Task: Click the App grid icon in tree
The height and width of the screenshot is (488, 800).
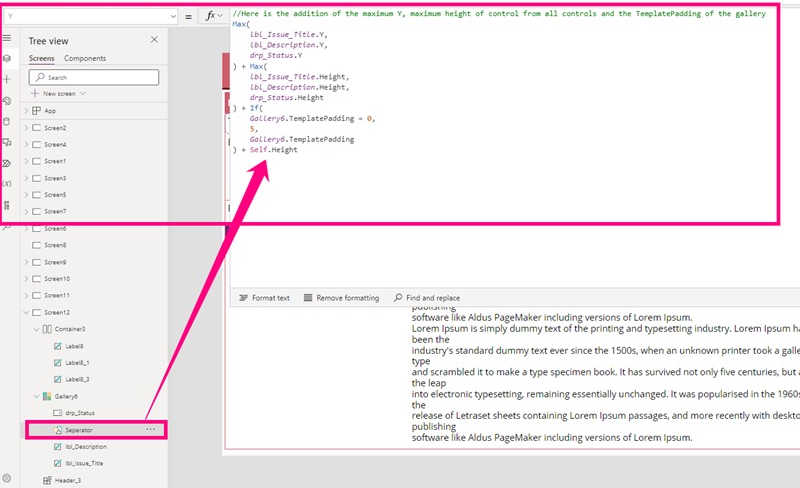Action: point(36,110)
